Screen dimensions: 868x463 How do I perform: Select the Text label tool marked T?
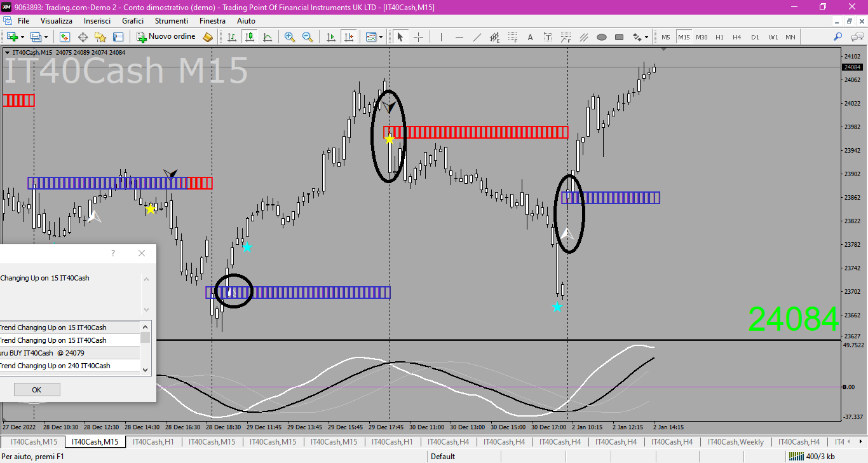pyautogui.click(x=548, y=37)
